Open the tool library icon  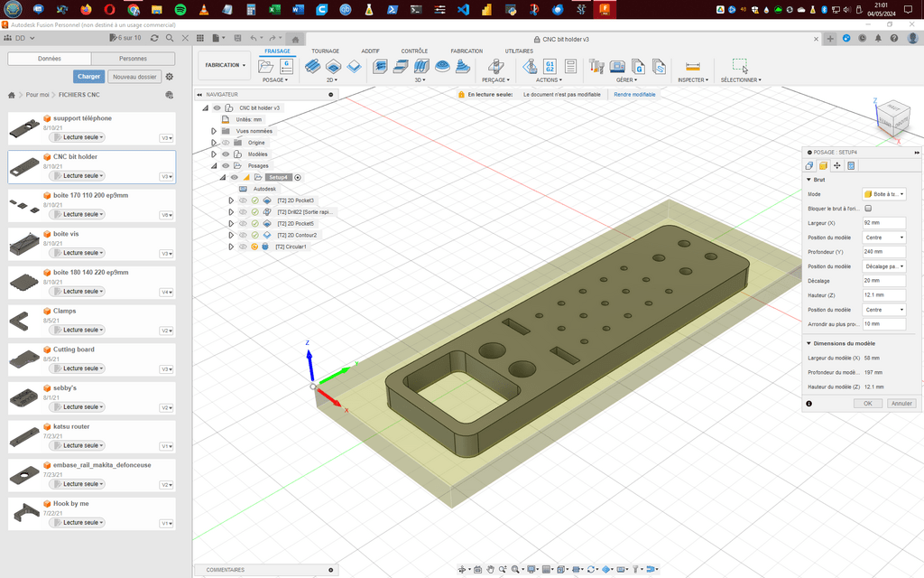point(596,67)
